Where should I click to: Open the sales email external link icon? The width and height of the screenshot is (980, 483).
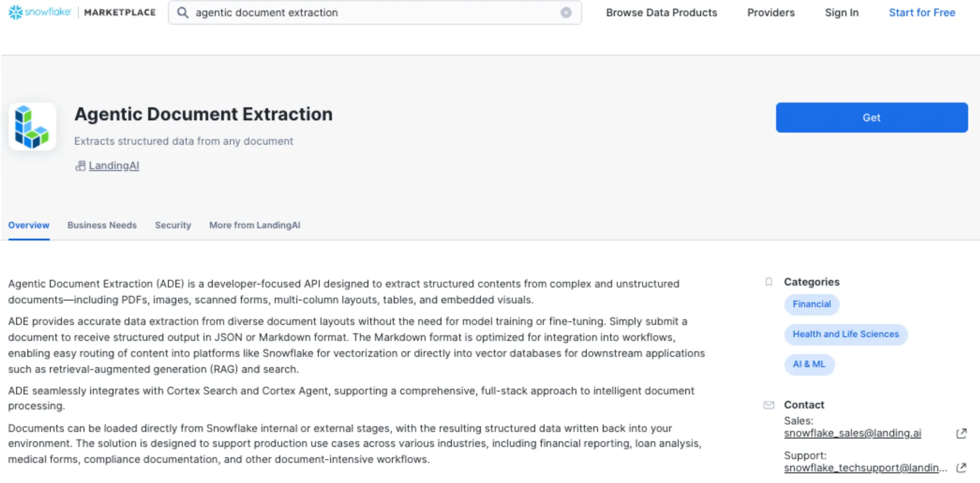click(x=961, y=433)
